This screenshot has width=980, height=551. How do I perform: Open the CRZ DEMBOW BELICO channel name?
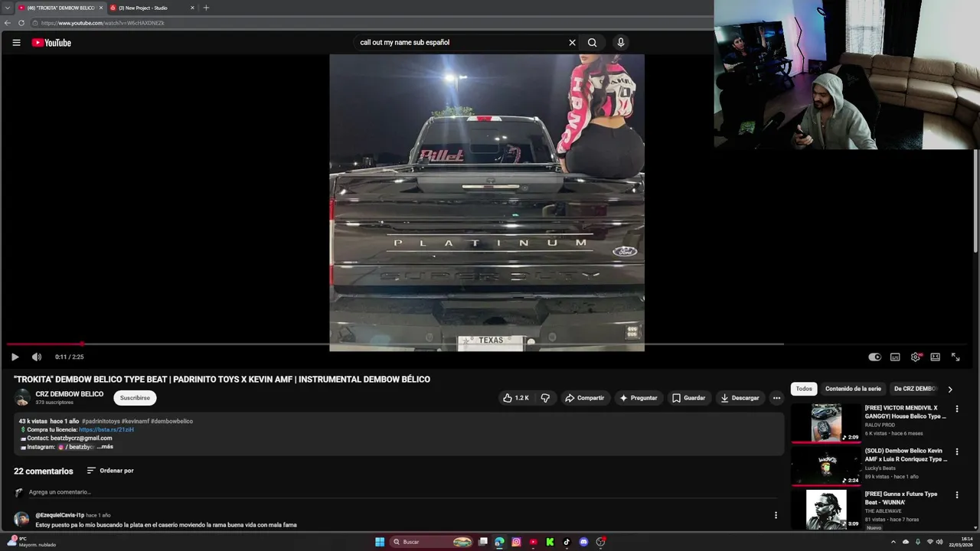[70, 394]
